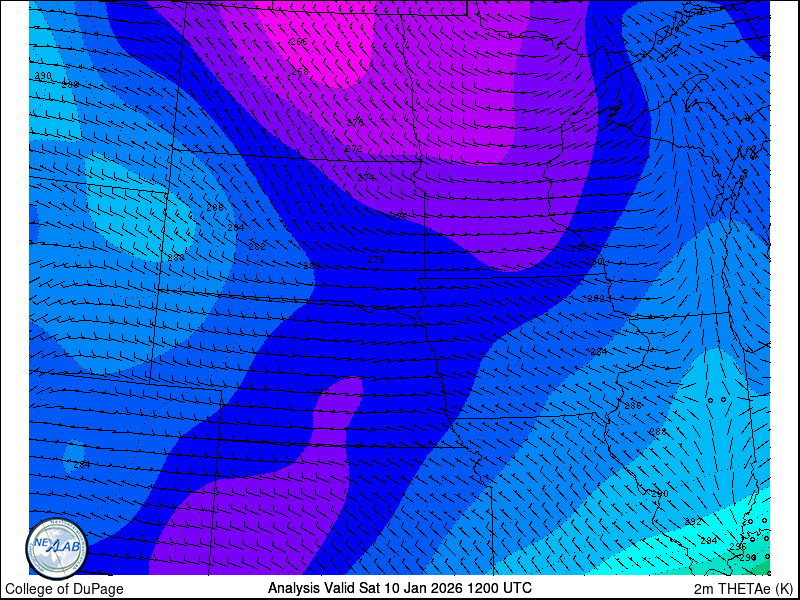The width and height of the screenshot is (800, 600).
Task: Select the 294 contour label
Action: [709, 540]
